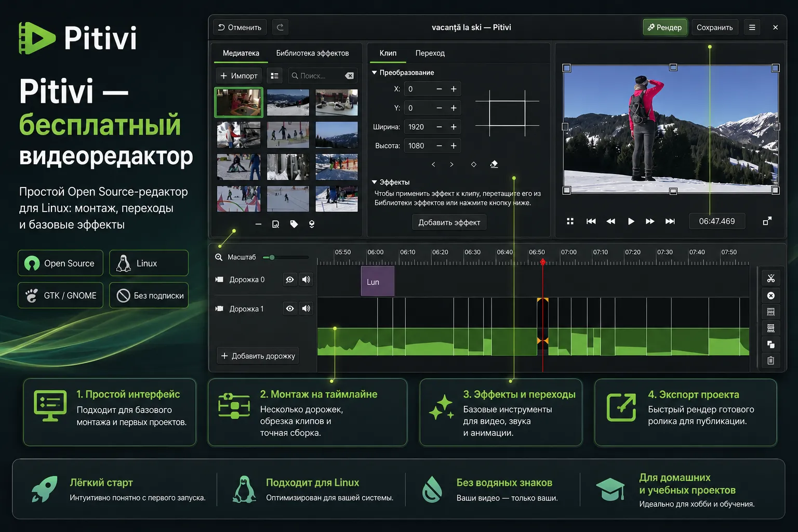Click the 07:20 mark on the timeline ruler
The width and height of the screenshot is (798, 532).
point(633,252)
